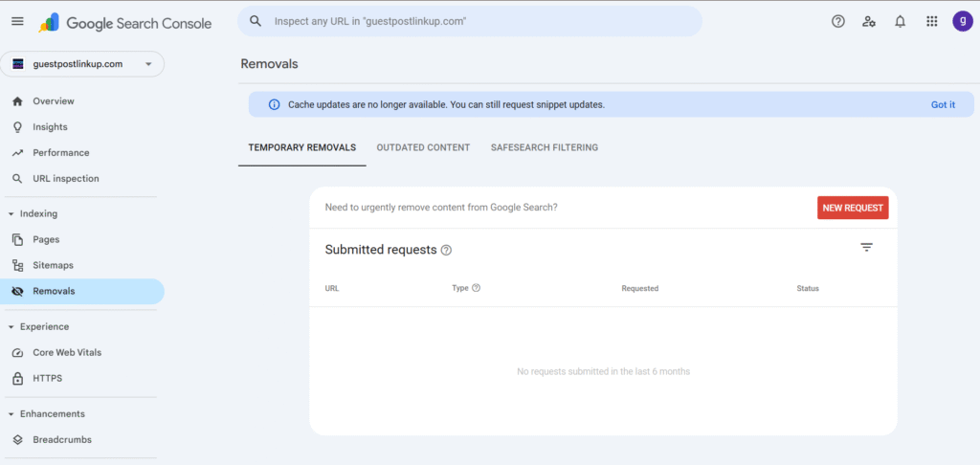Click help icon beside Submitted requests
The width and height of the screenshot is (980, 465).
click(x=446, y=251)
